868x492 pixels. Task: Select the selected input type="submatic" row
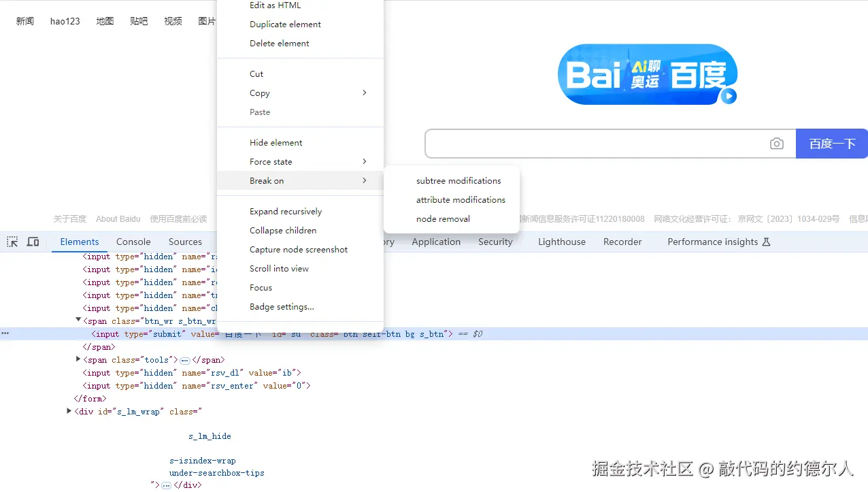434,333
